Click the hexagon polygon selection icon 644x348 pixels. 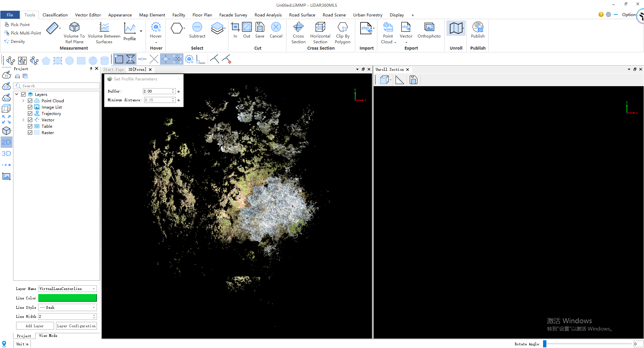[176, 28]
